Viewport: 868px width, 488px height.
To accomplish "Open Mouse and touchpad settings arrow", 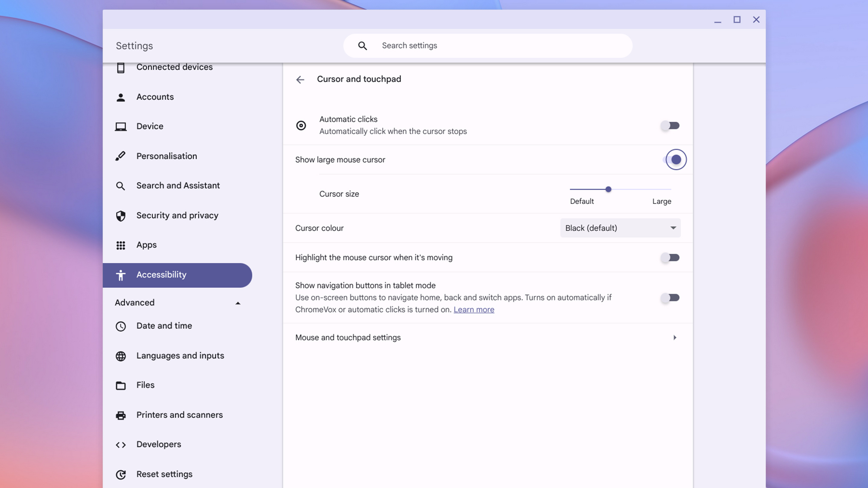I will tap(675, 337).
